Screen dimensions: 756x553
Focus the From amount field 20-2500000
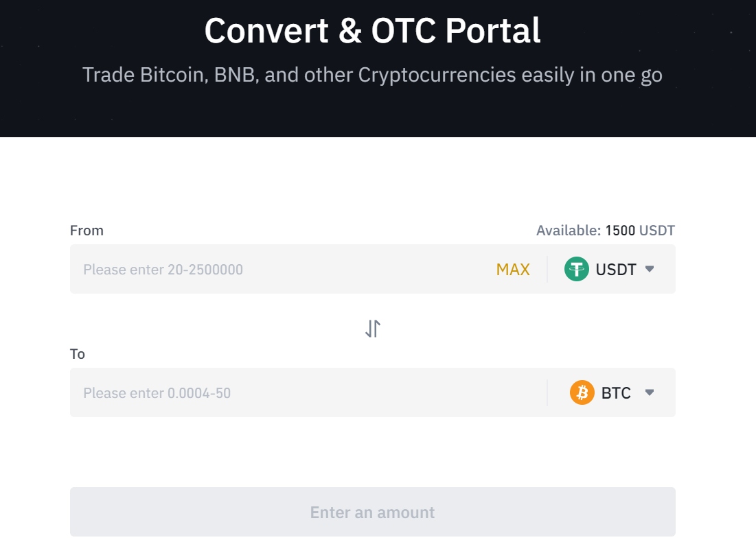pyautogui.click(x=275, y=269)
